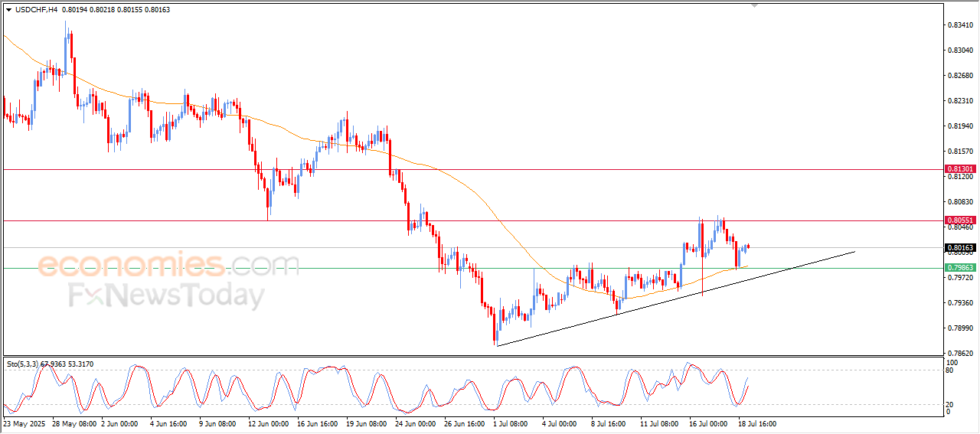980x434 pixels.
Task: Click the 0.78990 price axis label
Action: coord(961,328)
